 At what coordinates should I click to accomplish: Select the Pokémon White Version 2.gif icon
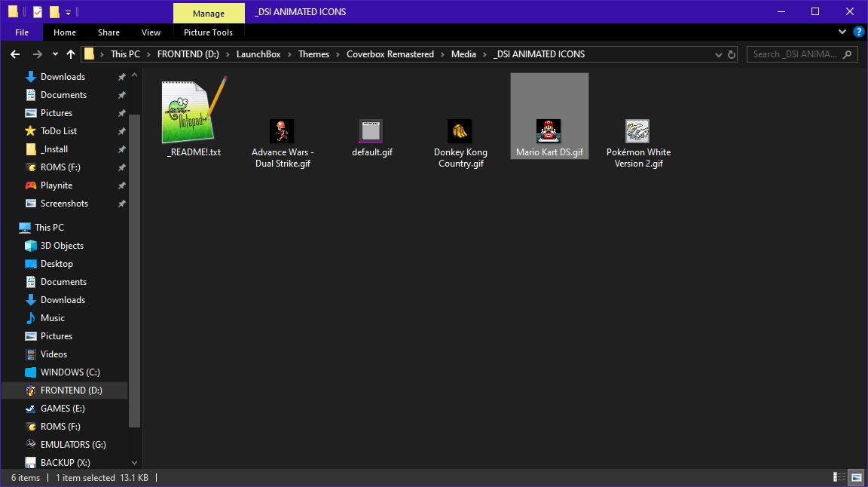tap(637, 131)
